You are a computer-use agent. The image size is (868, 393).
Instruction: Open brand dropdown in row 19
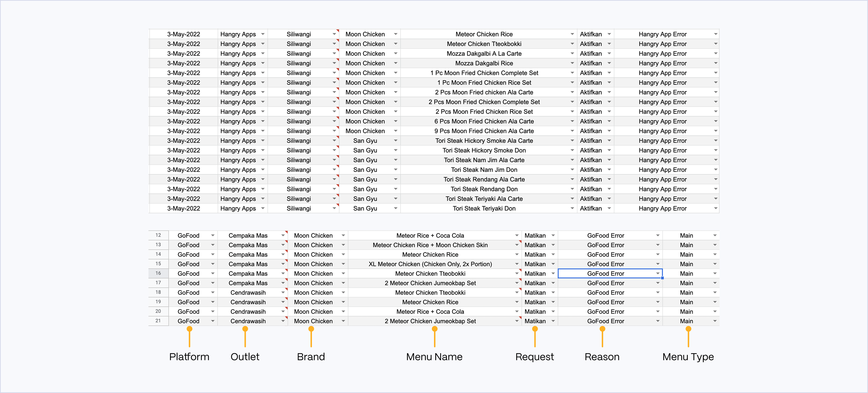tap(343, 302)
